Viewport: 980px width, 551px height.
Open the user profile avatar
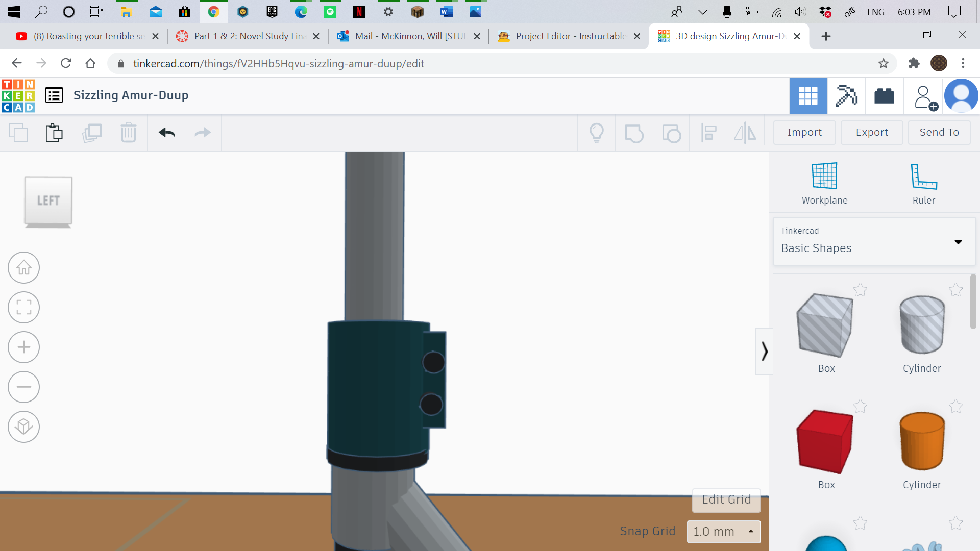(x=961, y=96)
